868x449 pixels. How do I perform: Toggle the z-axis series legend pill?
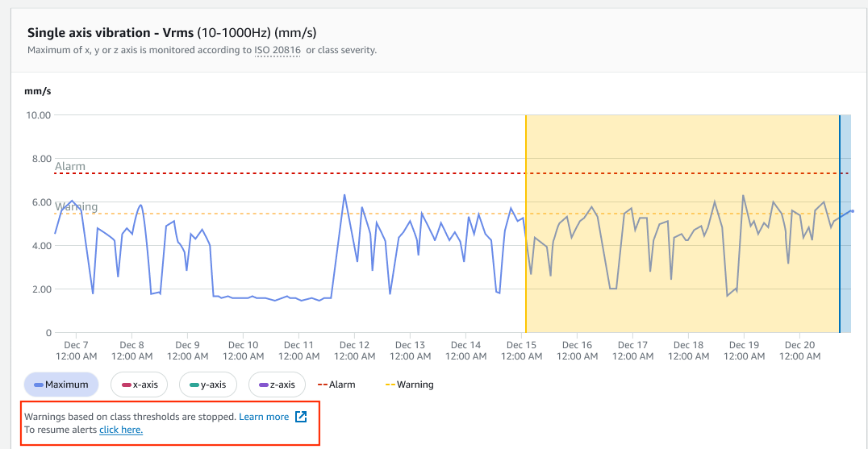[278, 385]
